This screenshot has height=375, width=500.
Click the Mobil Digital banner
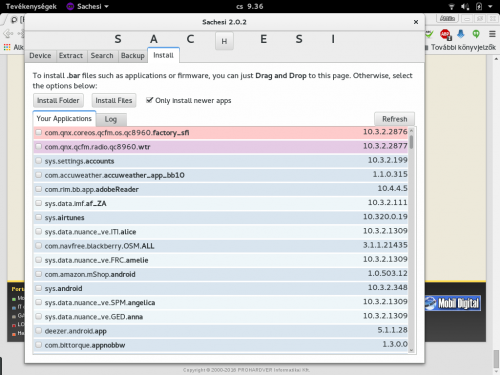click(x=453, y=303)
